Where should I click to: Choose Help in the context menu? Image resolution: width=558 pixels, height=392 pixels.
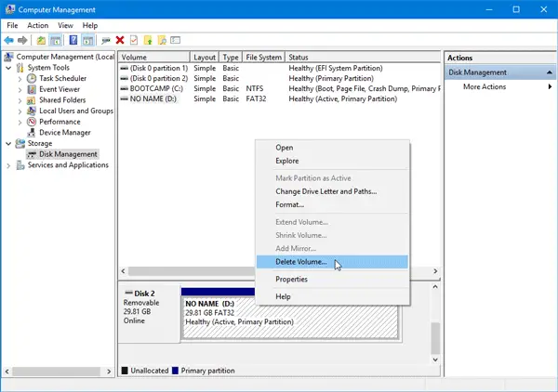pos(332,296)
